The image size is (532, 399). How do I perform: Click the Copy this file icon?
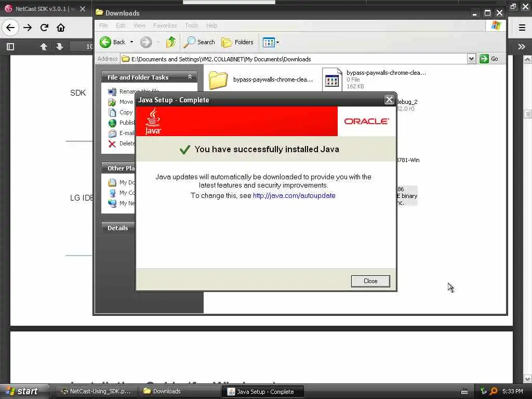[112, 112]
